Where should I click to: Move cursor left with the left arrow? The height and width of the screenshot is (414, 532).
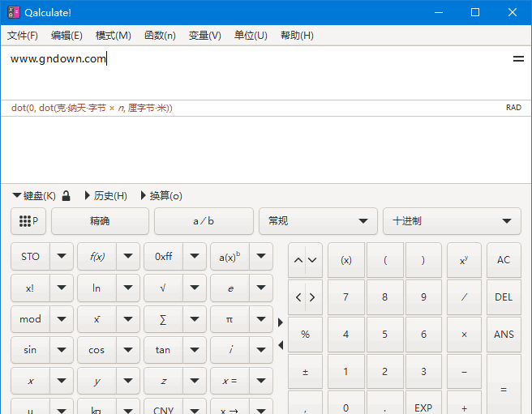click(x=298, y=297)
